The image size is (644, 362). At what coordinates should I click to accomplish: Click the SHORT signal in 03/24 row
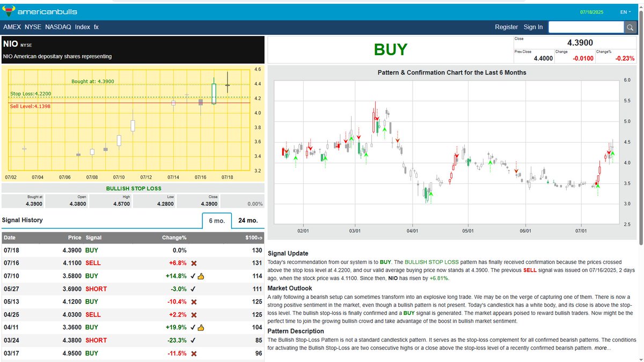96,340
